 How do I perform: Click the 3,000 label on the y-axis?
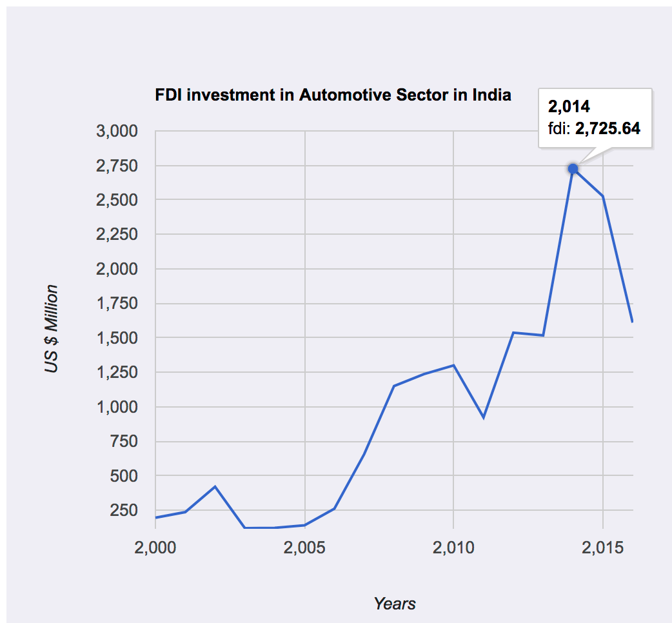click(x=117, y=132)
